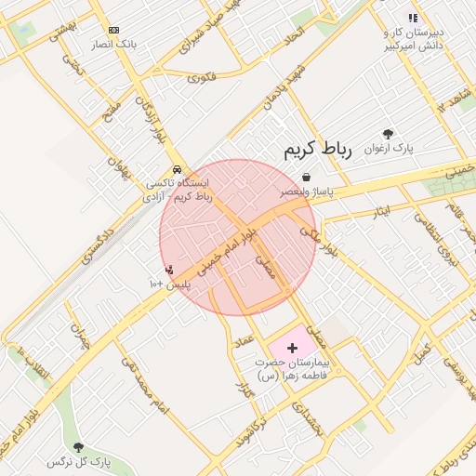The width and height of the screenshot is (476, 476).
Task: Click the shopping bag icon for پاساژ ولیعصر
Action: click(x=306, y=177)
